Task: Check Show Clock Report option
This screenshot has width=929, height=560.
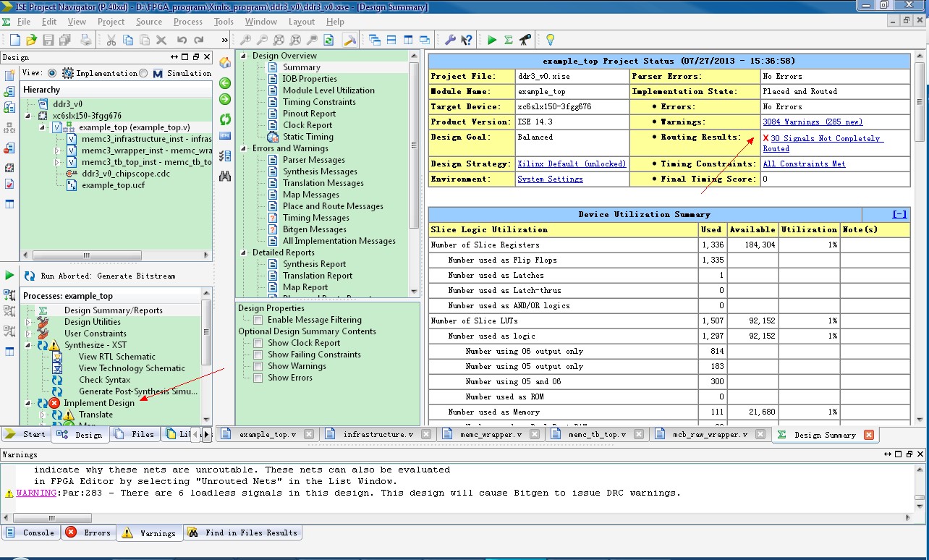Action: coord(258,343)
